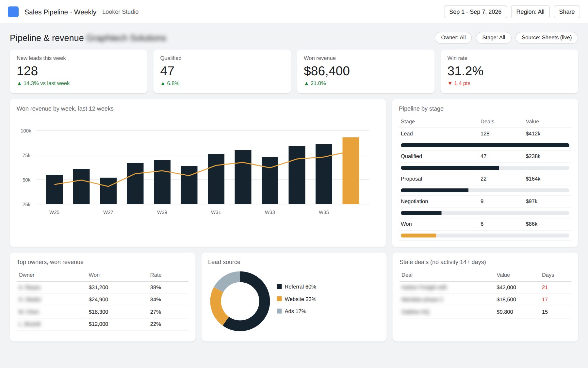The width and height of the screenshot is (588, 368).
Task: Open the Stage: All filter
Action: 494,38
